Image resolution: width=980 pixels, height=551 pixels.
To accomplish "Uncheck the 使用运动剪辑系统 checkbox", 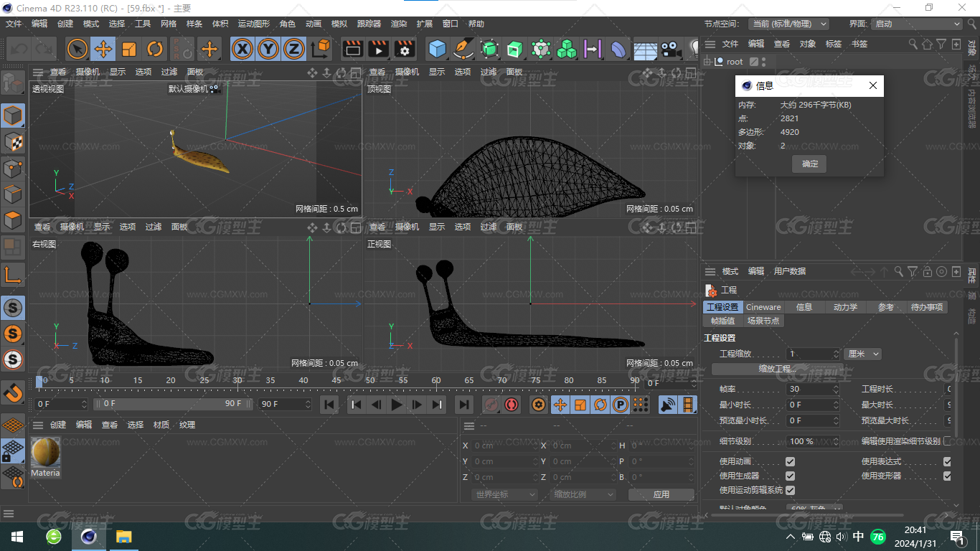I will 790,490.
